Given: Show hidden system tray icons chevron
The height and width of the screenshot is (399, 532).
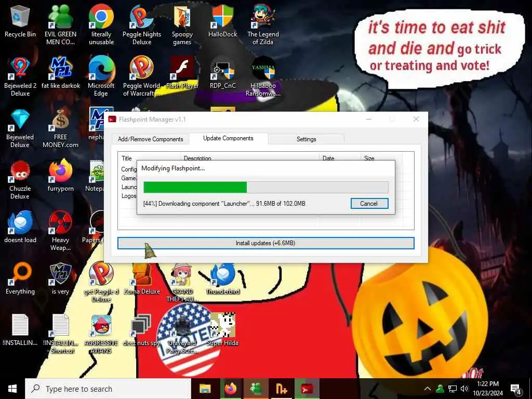Looking at the screenshot, I should [428, 389].
